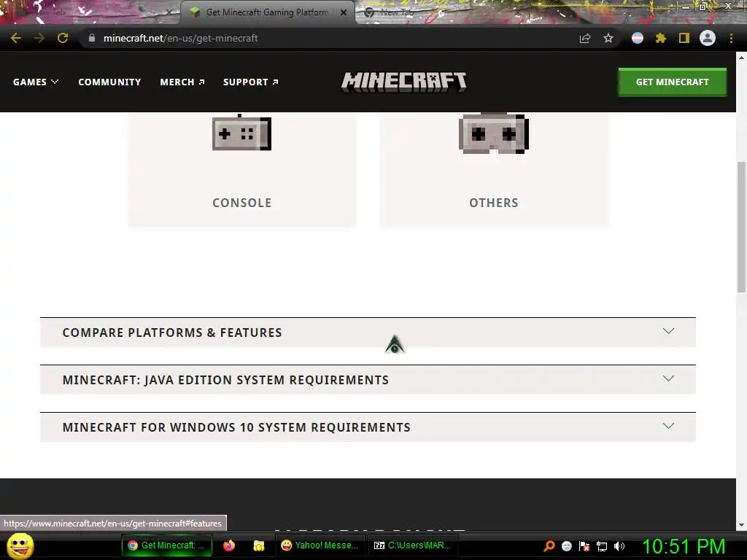Reload the Minecraft page
The height and width of the screenshot is (560, 747).
[63, 38]
